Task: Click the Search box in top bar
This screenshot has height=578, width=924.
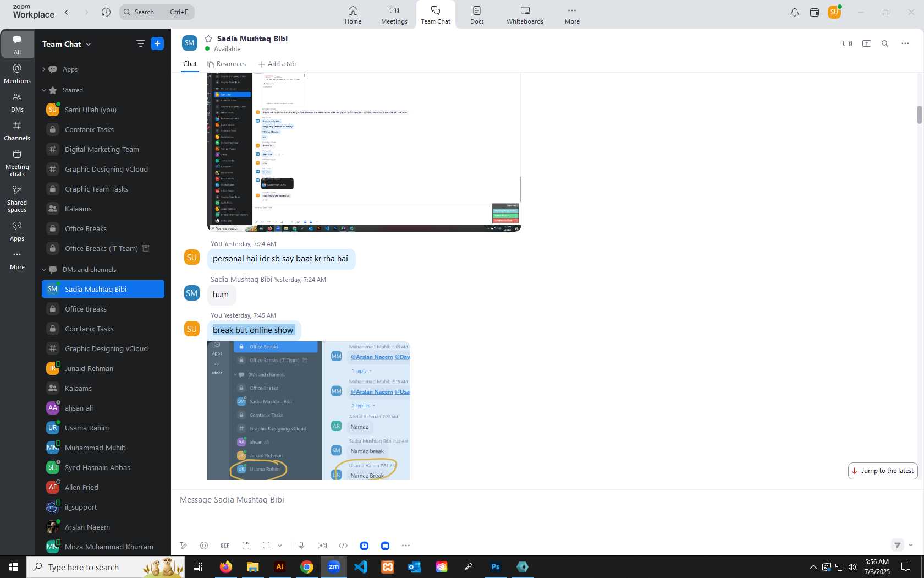Action: pyautogui.click(x=157, y=12)
